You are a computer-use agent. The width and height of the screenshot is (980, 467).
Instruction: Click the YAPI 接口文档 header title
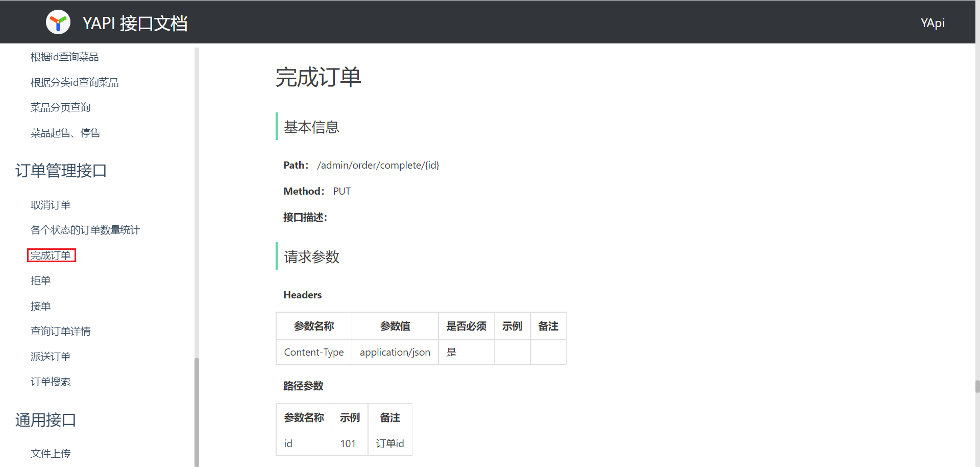[x=135, y=23]
